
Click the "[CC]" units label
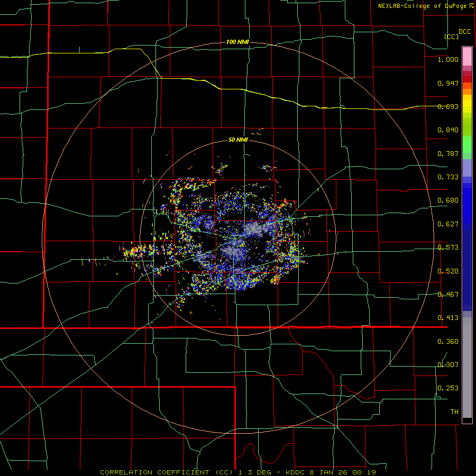click(x=452, y=36)
